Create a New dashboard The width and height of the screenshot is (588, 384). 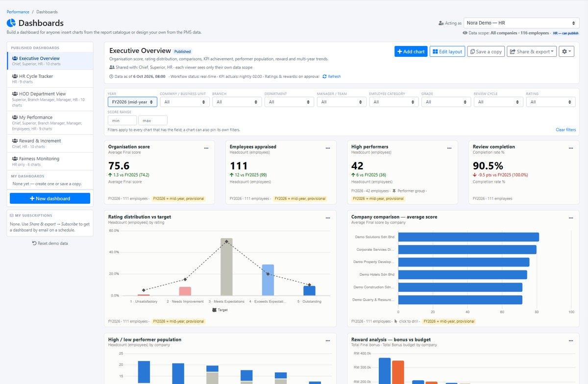tap(50, 198)
